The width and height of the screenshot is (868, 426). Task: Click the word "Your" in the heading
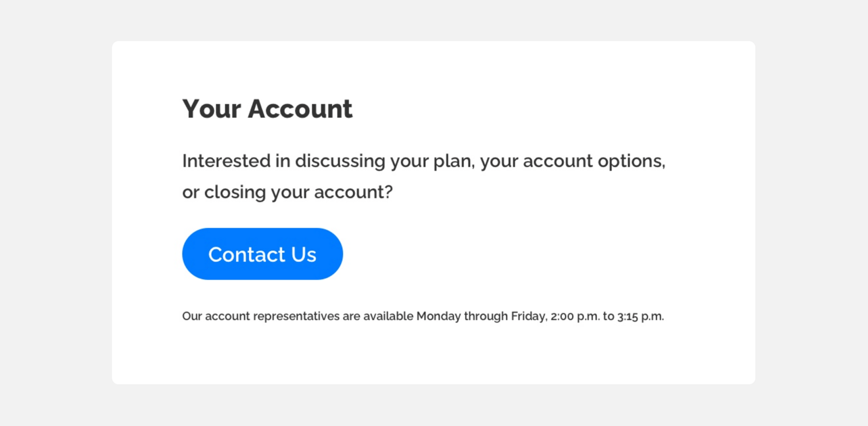[211, 109]
